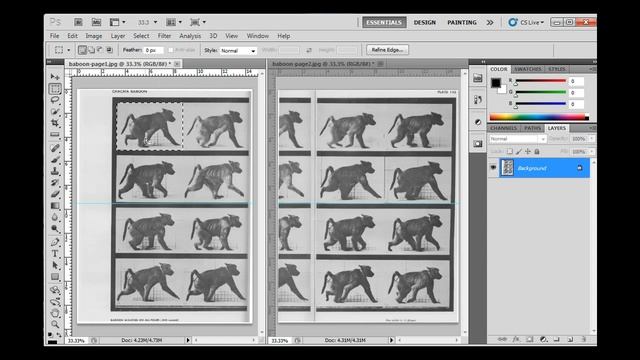Choose Intersect with selection mode button
The image size is (640, 360).
109,50
